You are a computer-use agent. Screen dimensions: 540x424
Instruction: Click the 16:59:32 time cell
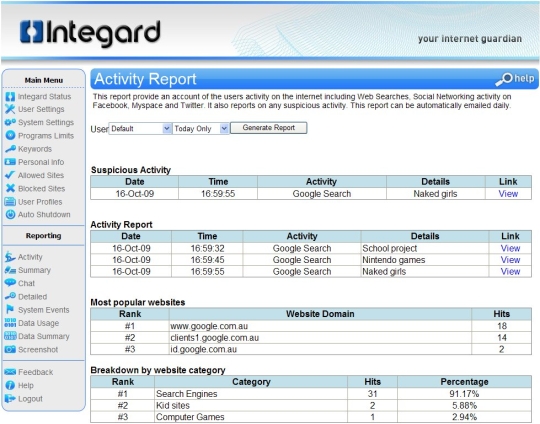tap(207, 248)
